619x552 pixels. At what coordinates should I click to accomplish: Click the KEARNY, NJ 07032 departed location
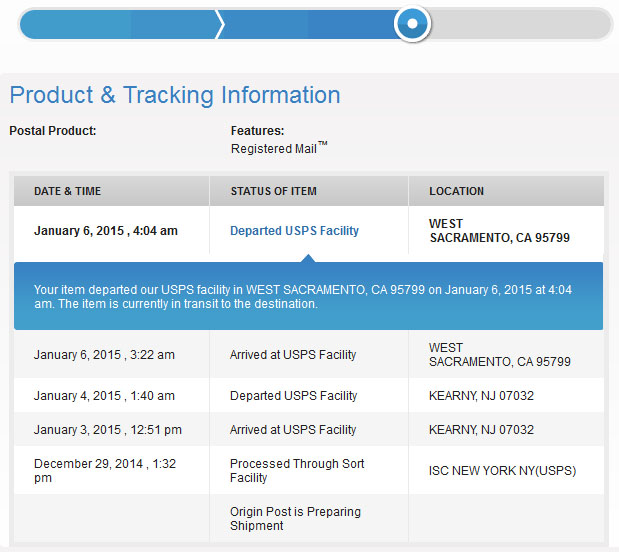(x=481, y=396)
